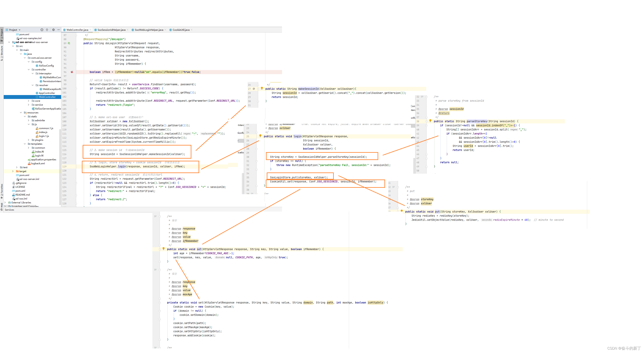Viewport: 644px width, 352px height.
Task: Click the collapse all icon in Project panel
Action: [x=47, y=30]
